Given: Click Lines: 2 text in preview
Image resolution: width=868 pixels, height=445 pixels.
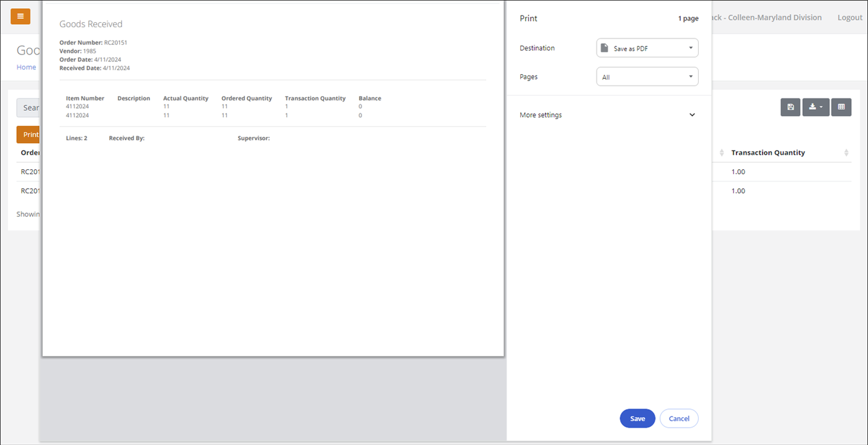Looking at the screenshot, I should pos(77,138).
